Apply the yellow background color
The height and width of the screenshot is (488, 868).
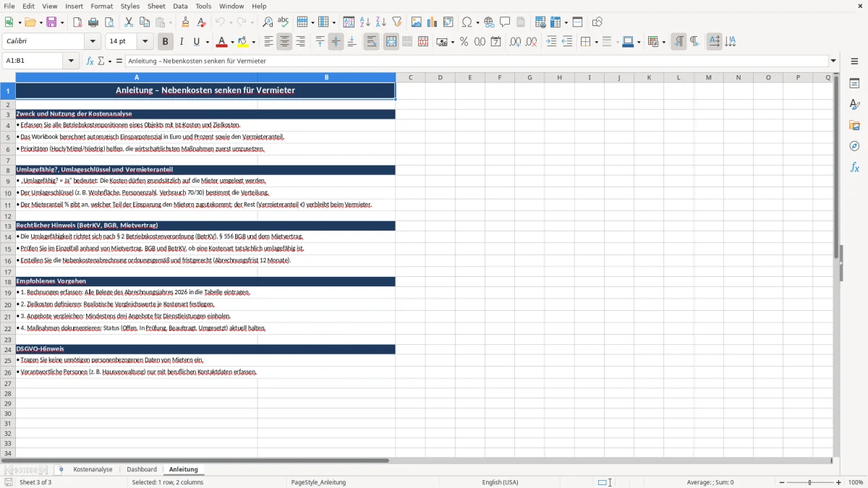tap(244, 42)
